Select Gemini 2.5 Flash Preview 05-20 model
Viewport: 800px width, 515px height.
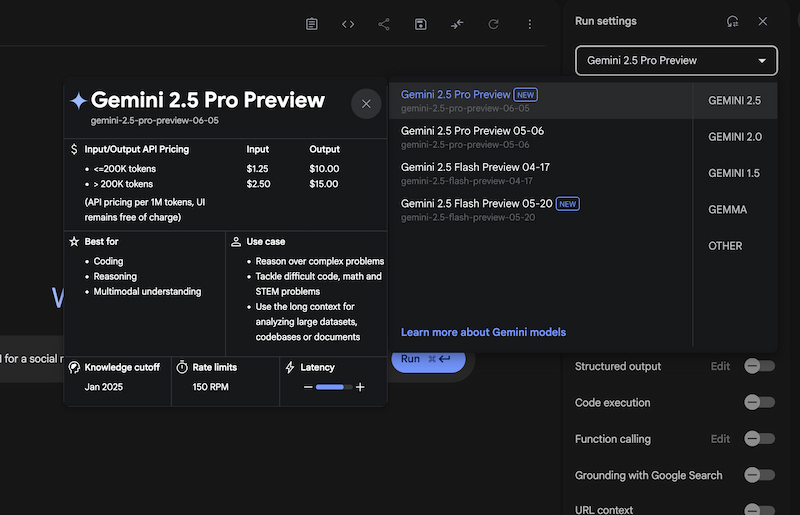pos(540,210)
